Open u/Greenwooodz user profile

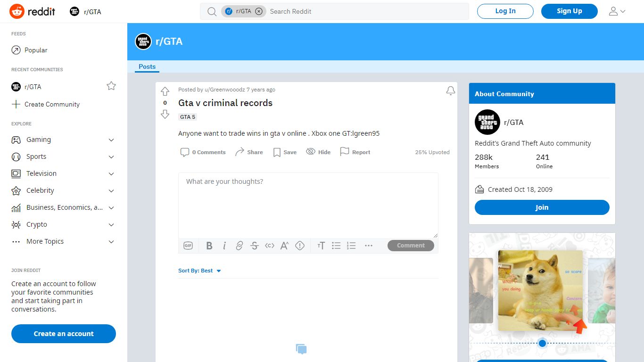click(224, 90)
